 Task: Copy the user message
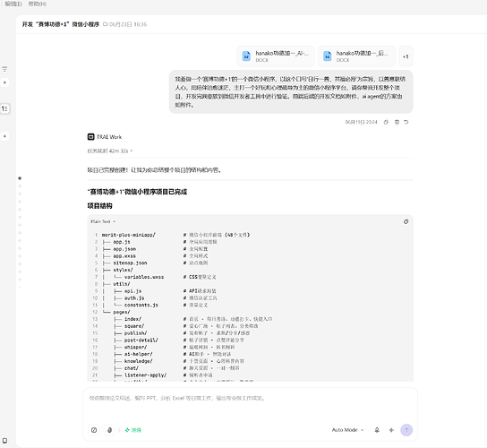(386, 122)
